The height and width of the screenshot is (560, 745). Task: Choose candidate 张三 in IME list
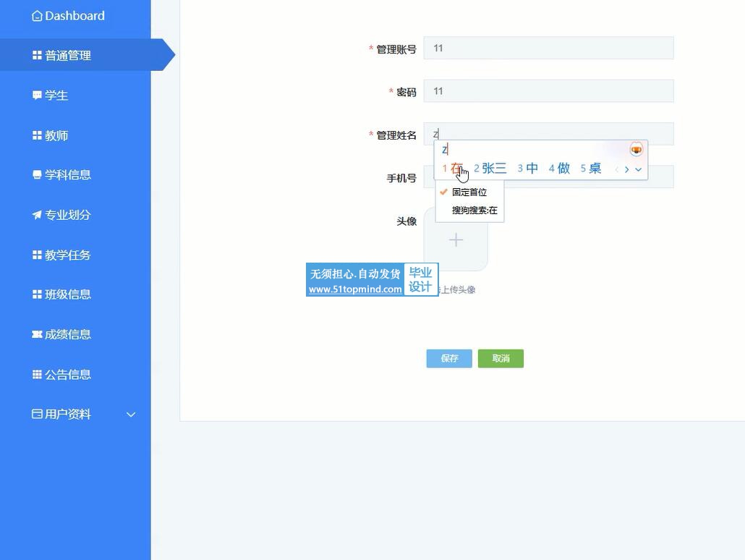[493, 169]
